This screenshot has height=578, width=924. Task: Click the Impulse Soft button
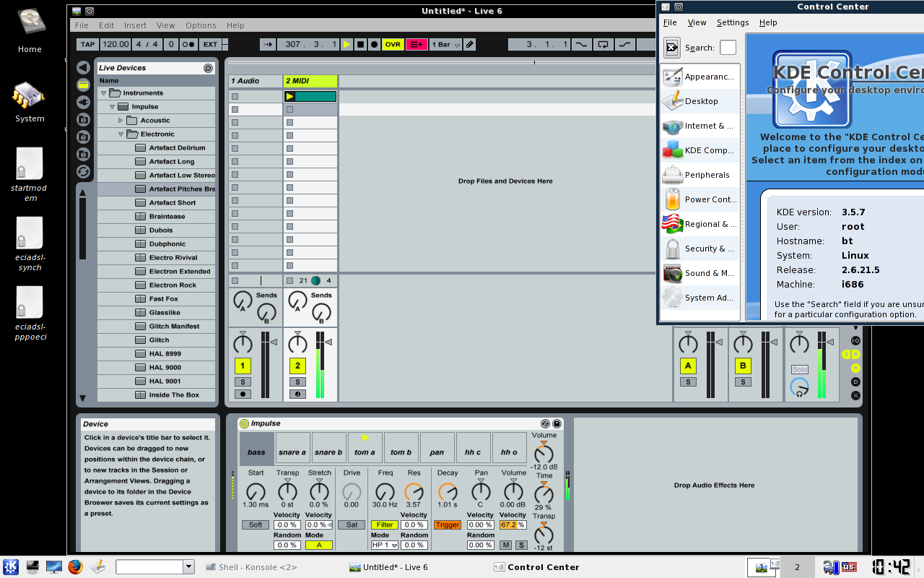pyautogui.click(x=256, y=525)
